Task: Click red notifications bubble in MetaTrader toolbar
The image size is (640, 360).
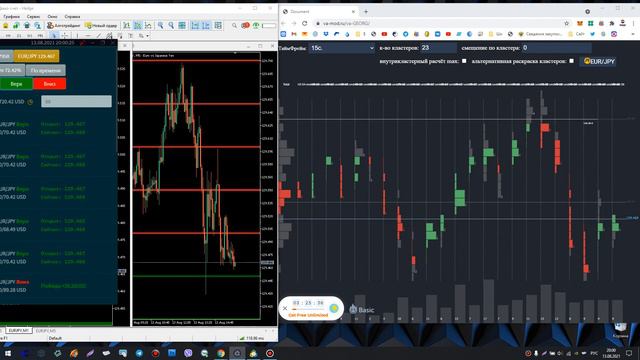Action: (245, 25)
